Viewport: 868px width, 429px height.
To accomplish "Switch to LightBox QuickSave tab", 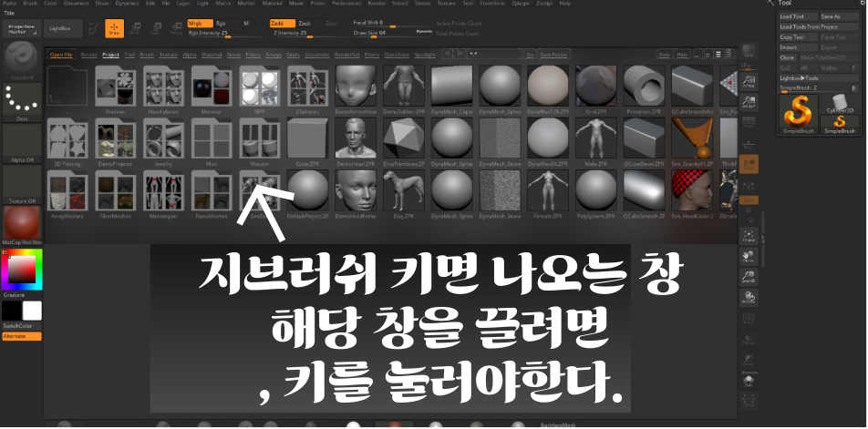I will [x=397, y=55].
